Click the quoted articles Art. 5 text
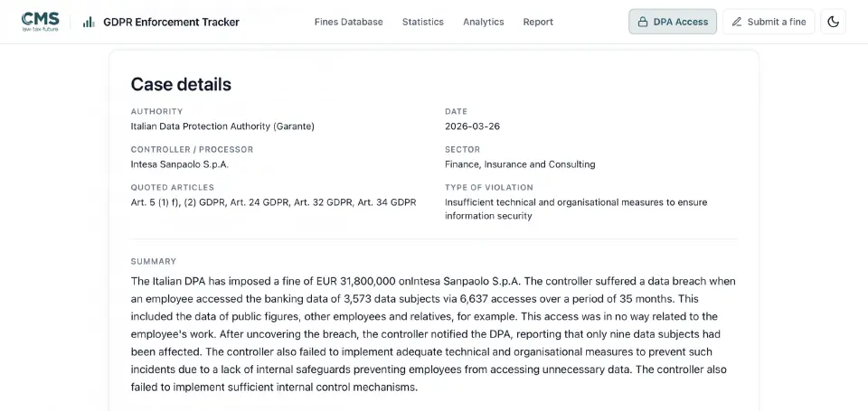 click(273, 202)
